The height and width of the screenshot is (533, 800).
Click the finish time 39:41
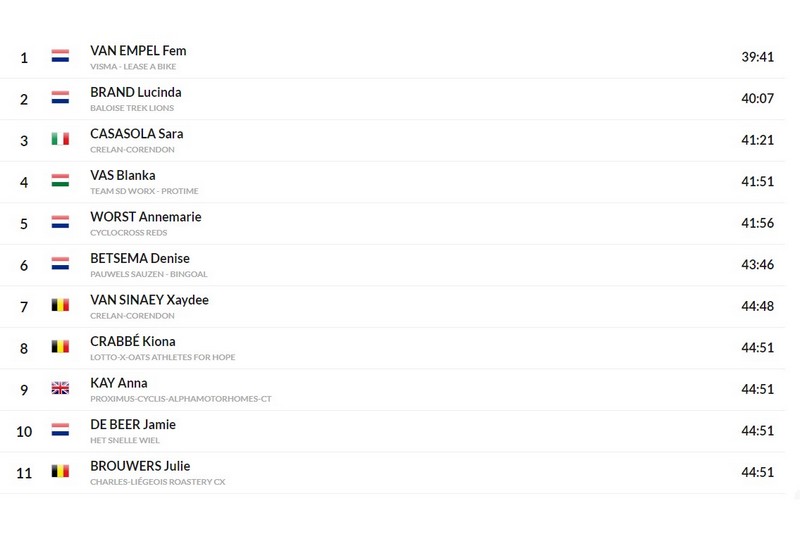point(758,57)
